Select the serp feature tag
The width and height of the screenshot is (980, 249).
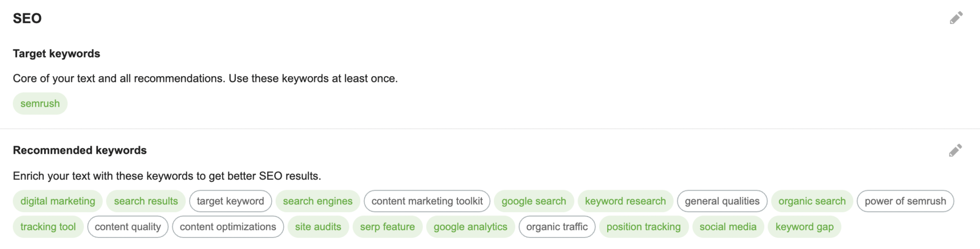388,227
